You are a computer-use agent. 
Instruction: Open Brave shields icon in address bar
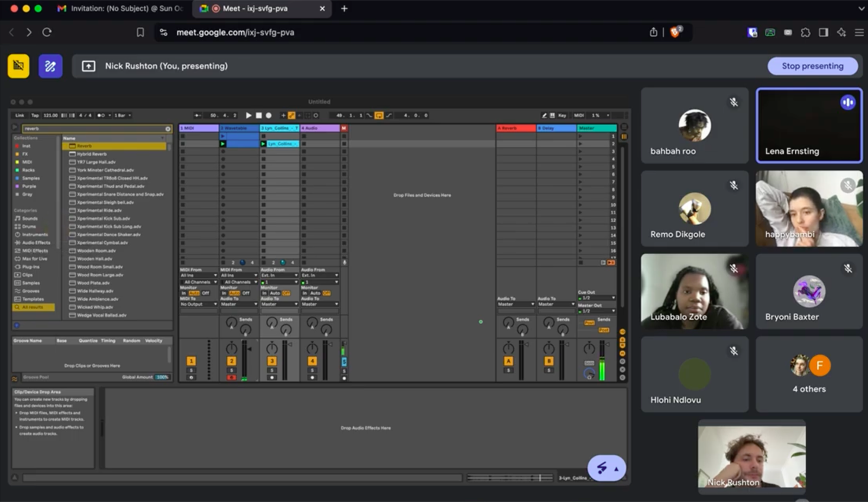point(675,32)
